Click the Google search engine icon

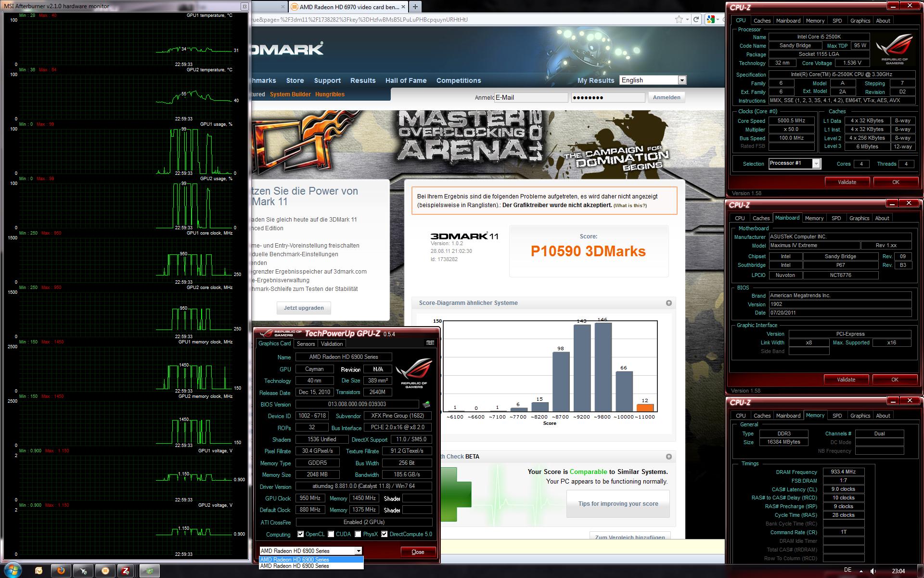pos(710,19)
